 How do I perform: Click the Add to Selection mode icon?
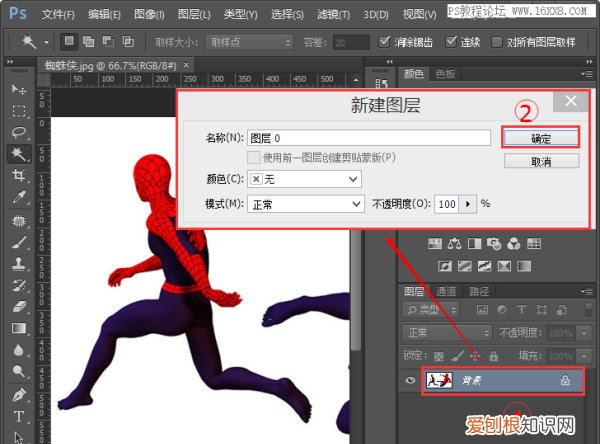tap(88, 41)
